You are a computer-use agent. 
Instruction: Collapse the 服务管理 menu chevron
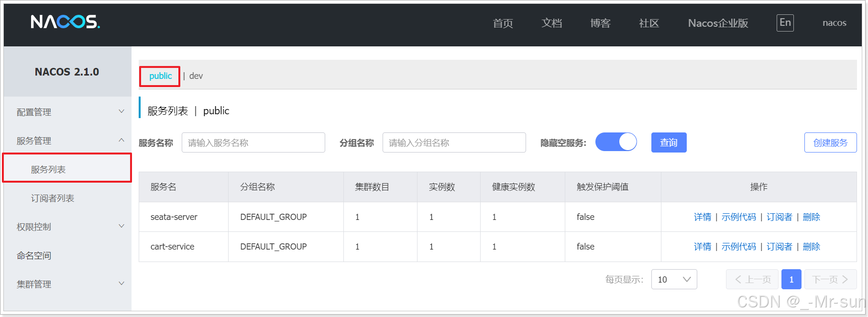(121, 140)
